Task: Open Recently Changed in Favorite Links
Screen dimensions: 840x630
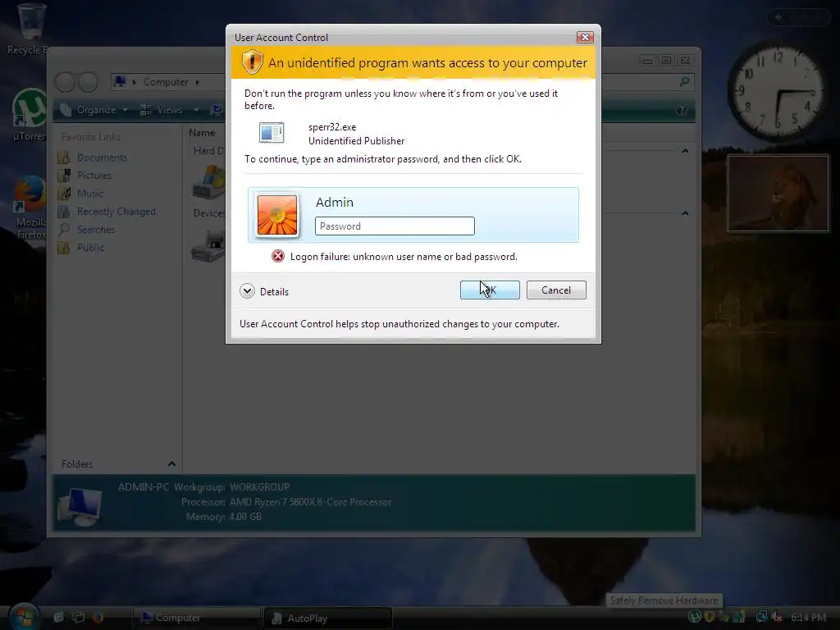Action: [x=107, y=212]
